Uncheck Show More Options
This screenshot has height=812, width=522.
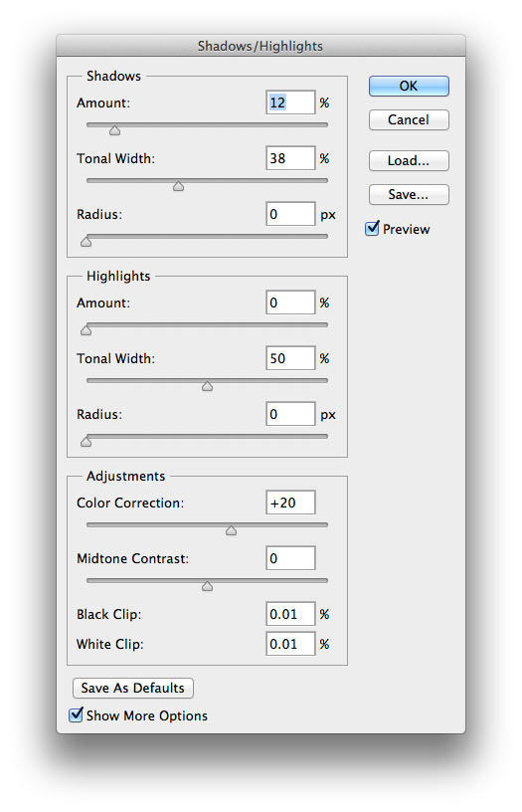point(76,715)
